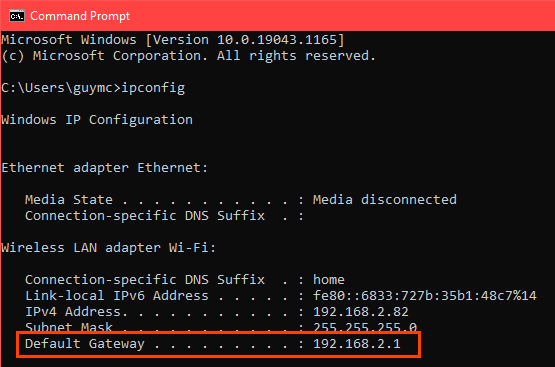Click the Command Prompt window title text

[x=80, y=16]
